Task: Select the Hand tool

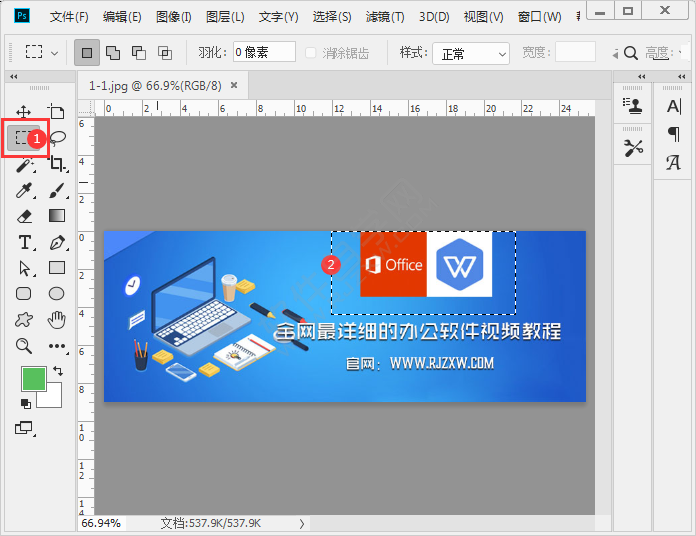Action: tap(57, 319)
